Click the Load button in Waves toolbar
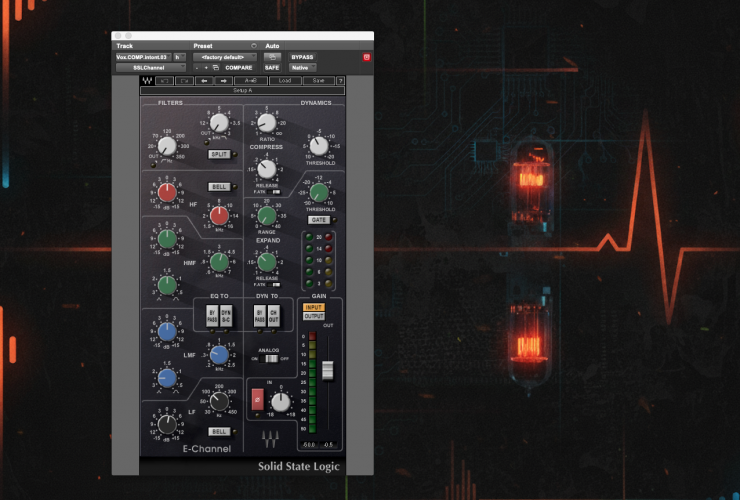This screenshot has height=500, width=740. click(x=285, y=81)
